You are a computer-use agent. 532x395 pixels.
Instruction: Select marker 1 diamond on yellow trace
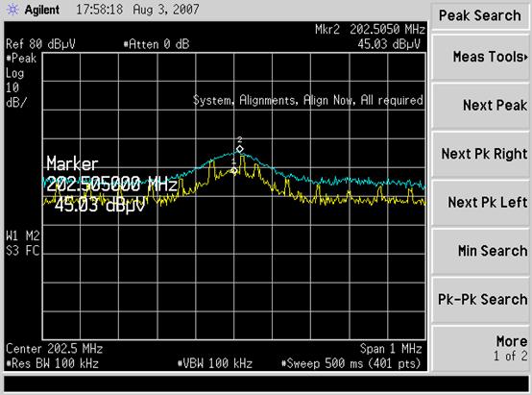[x=233, y=170]
